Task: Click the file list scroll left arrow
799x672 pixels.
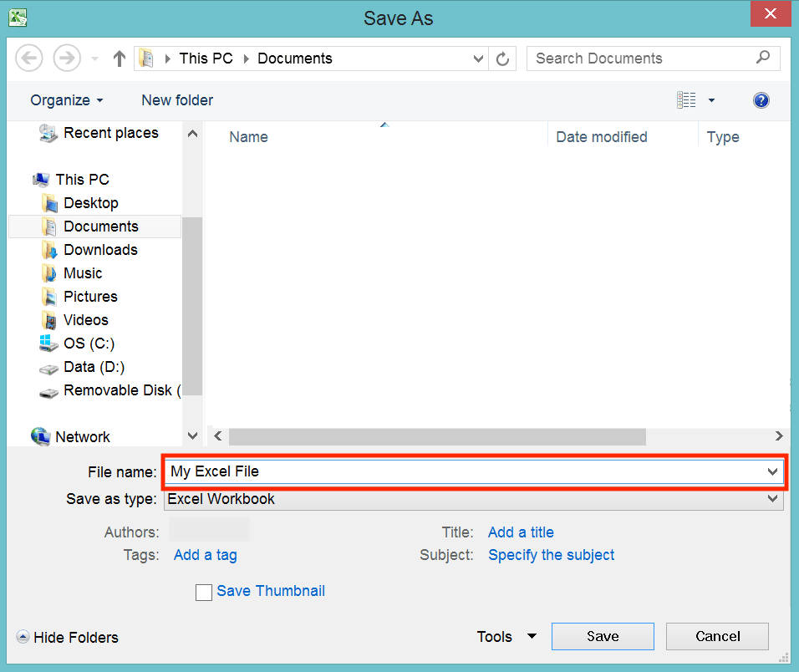Action: pos(218,436)
